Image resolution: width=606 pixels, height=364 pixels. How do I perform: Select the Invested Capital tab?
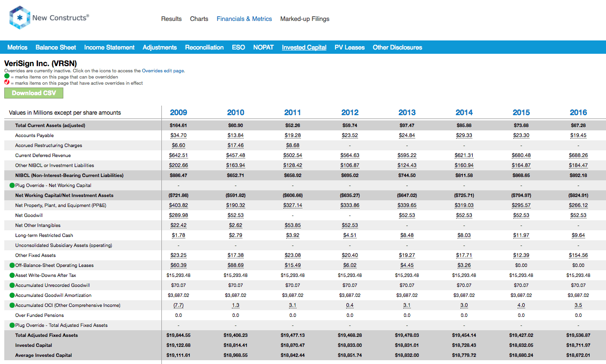[304, 47]
